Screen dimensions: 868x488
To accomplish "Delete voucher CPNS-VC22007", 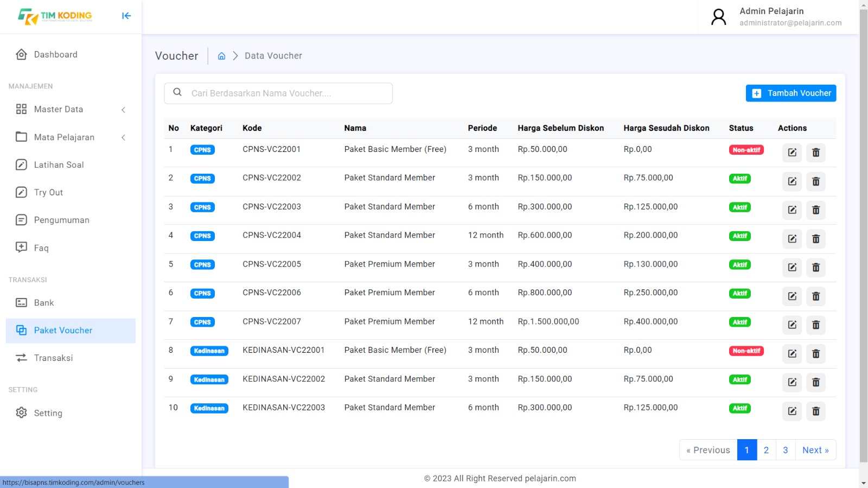I will click(816, 325).
